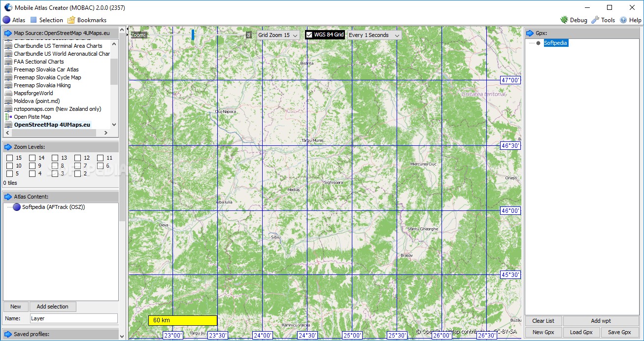Click the Bookmarks folder icon

tap(71, 20)
